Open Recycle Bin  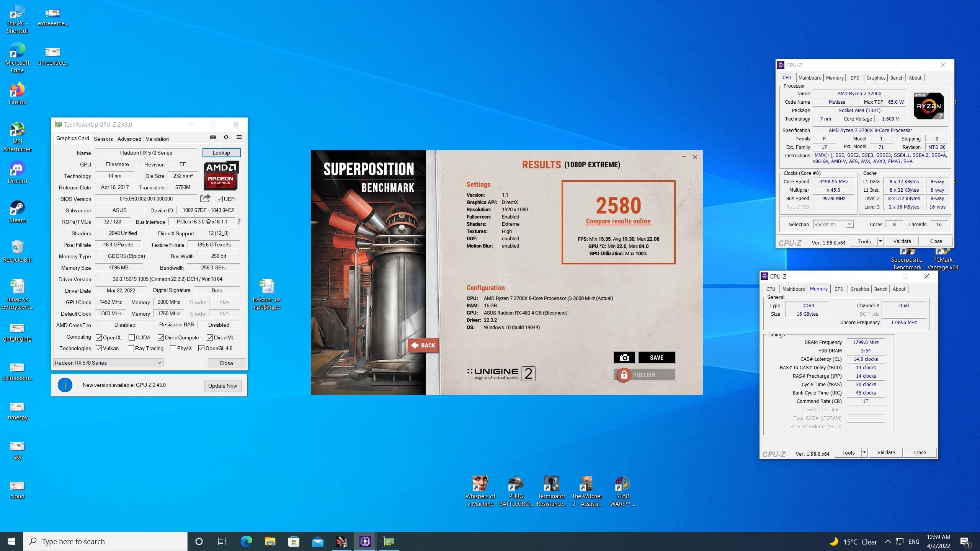pyautogui.click(x=17, y=252)
